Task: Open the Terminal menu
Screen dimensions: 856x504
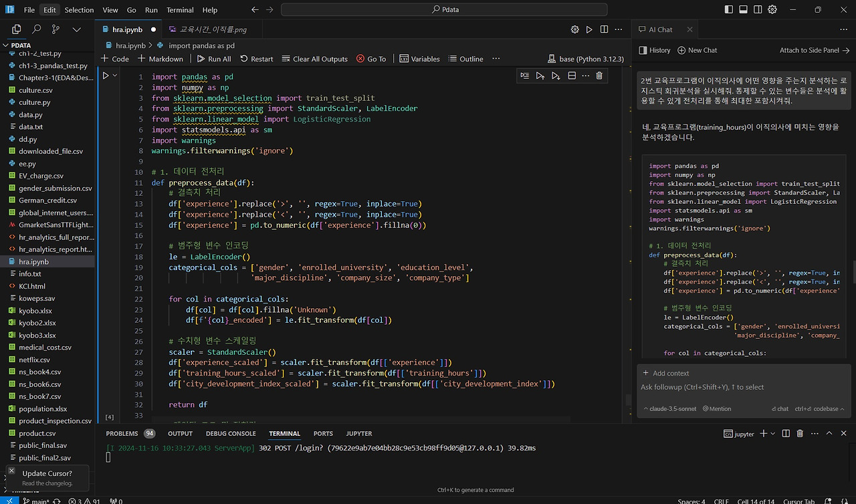Action: (180, 10)
